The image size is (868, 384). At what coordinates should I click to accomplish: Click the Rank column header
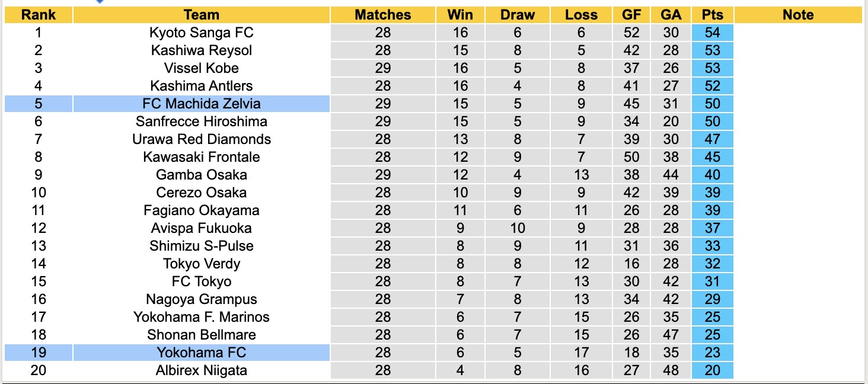pos(39,15)
